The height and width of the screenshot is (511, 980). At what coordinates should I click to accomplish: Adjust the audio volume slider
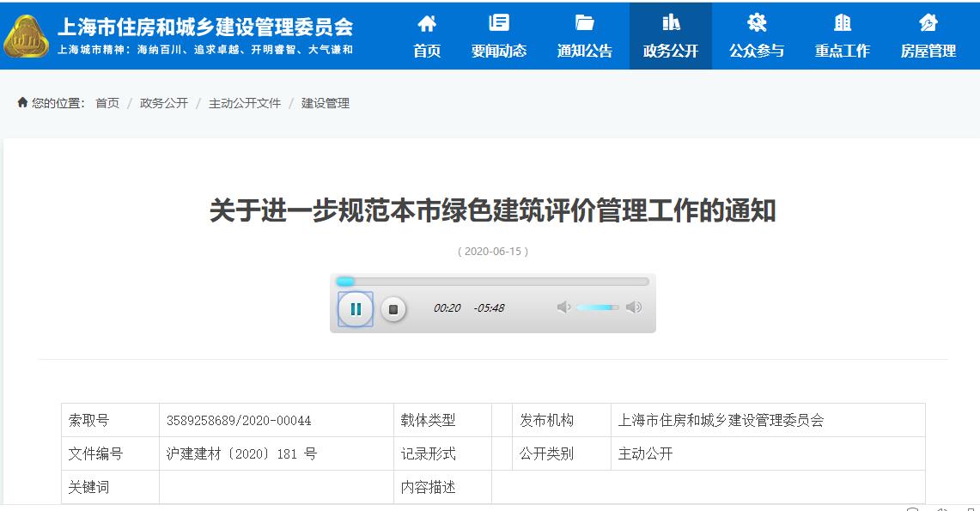(598, 307)
